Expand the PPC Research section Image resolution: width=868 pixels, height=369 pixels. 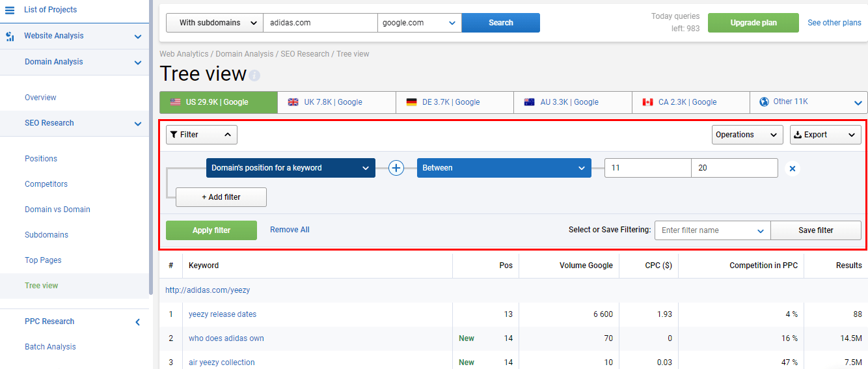click(x=138, y=321)
